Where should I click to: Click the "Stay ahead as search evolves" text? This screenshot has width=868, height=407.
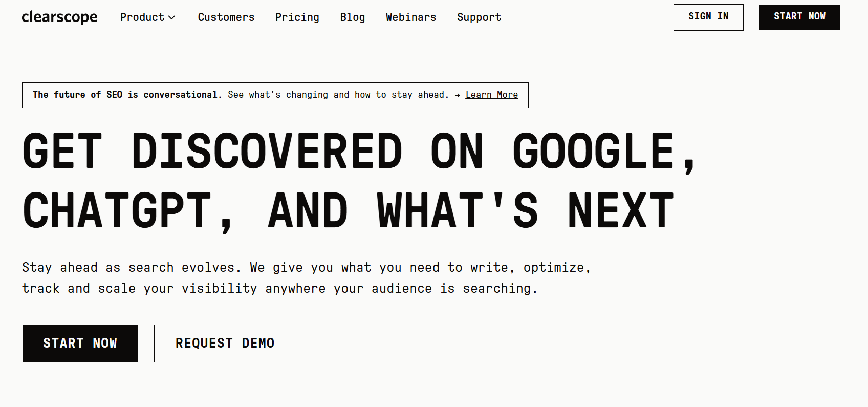coord(128,268)
